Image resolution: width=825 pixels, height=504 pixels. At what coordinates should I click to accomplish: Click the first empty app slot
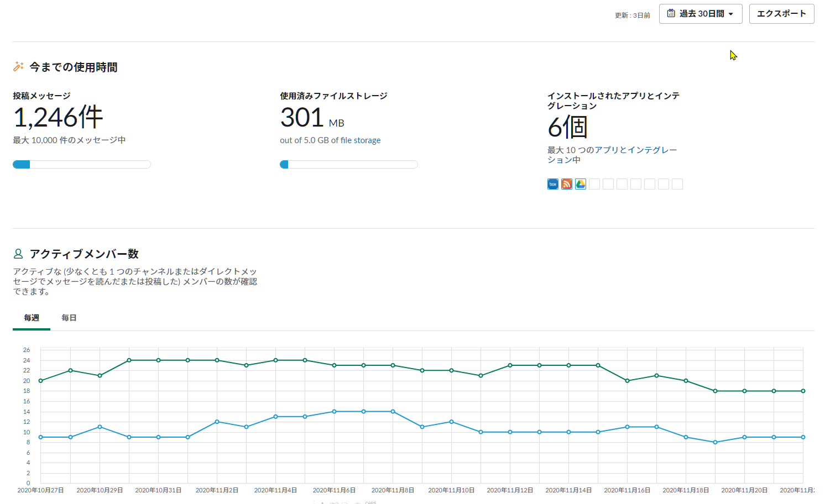[x=594, y=184]
